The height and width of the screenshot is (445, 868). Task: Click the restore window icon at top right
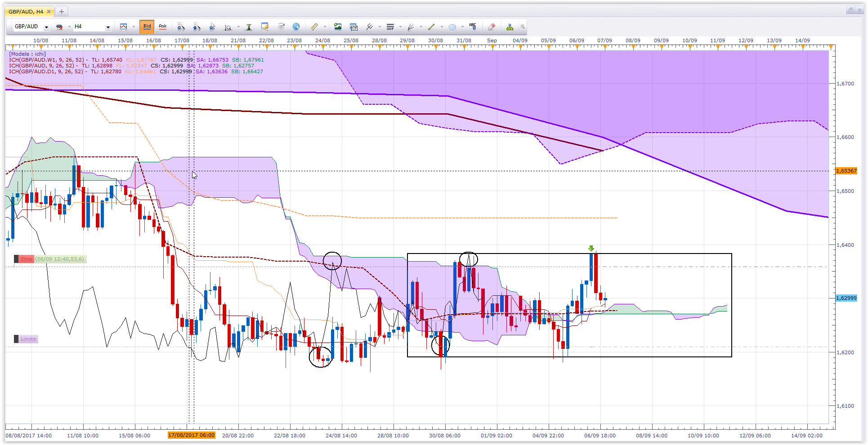pyautogui.click(x=850, y=10)
